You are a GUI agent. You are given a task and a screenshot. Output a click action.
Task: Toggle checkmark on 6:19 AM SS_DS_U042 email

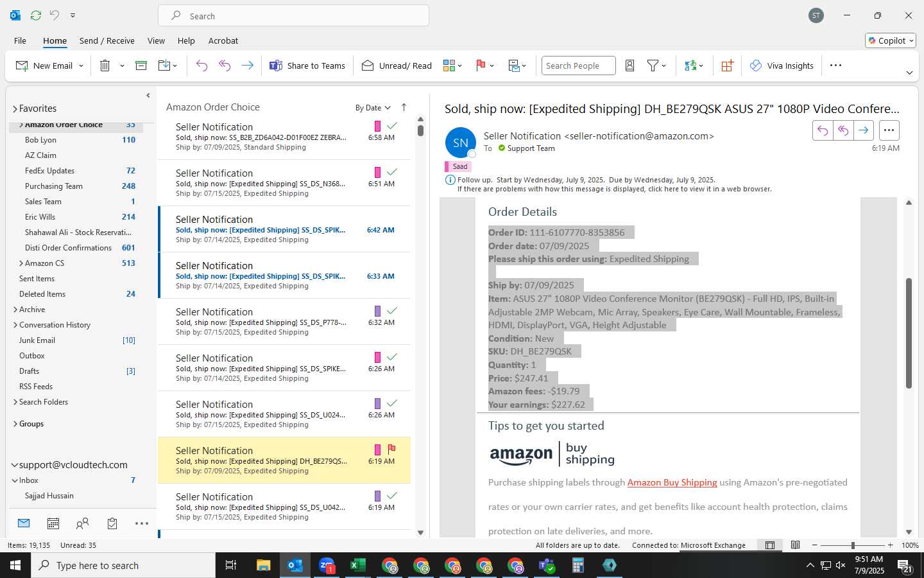[x=391, y=495]
